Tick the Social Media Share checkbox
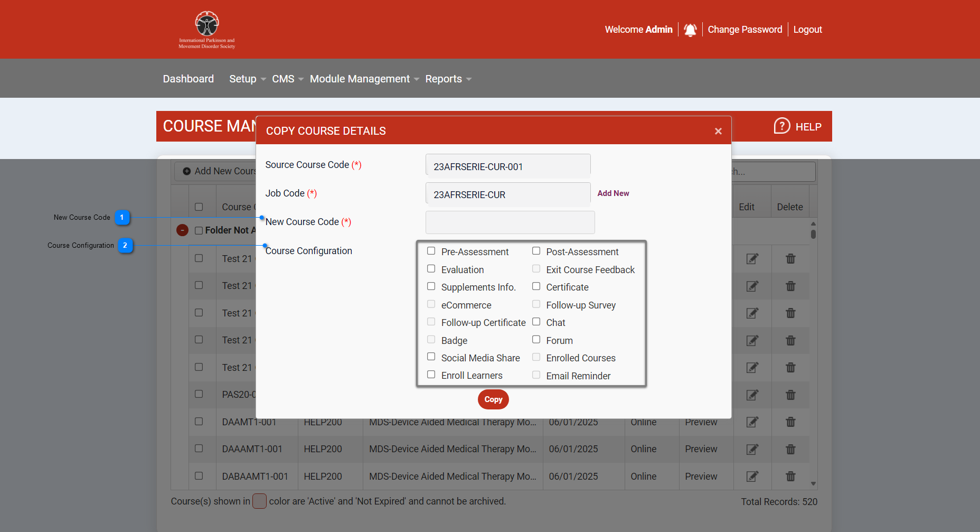 (431, 357)
